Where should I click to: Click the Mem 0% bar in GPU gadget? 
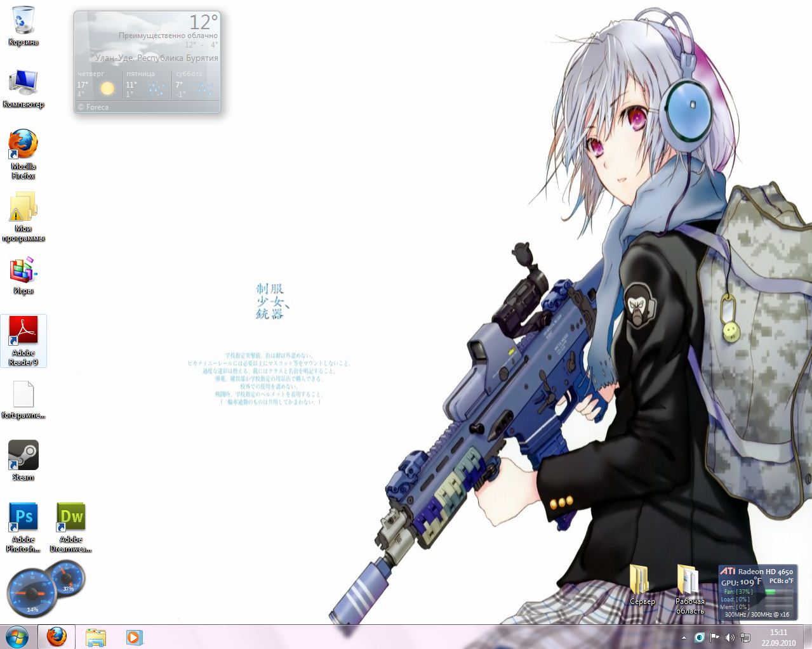757,607
